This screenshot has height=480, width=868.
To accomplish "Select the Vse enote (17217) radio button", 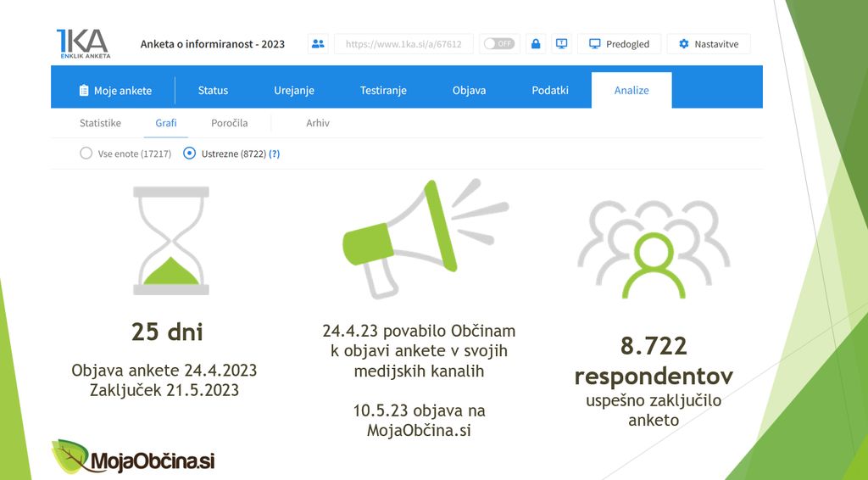I will [x=86, y=153].
